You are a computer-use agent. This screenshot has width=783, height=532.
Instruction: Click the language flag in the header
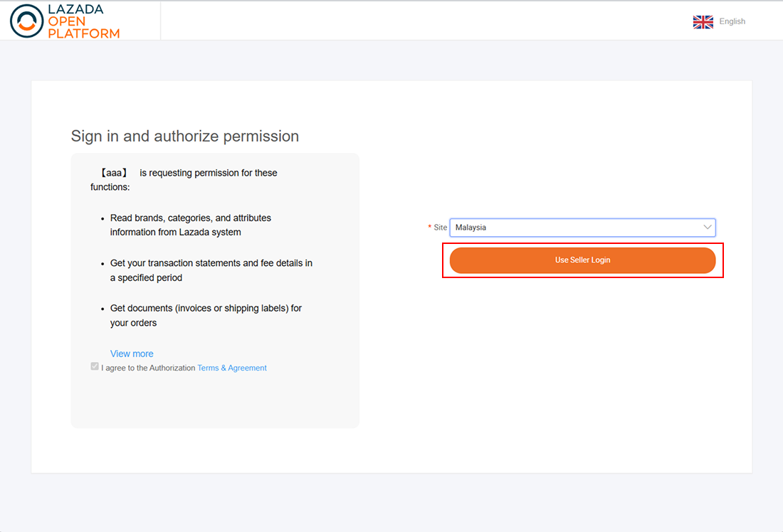click(703, 21)
